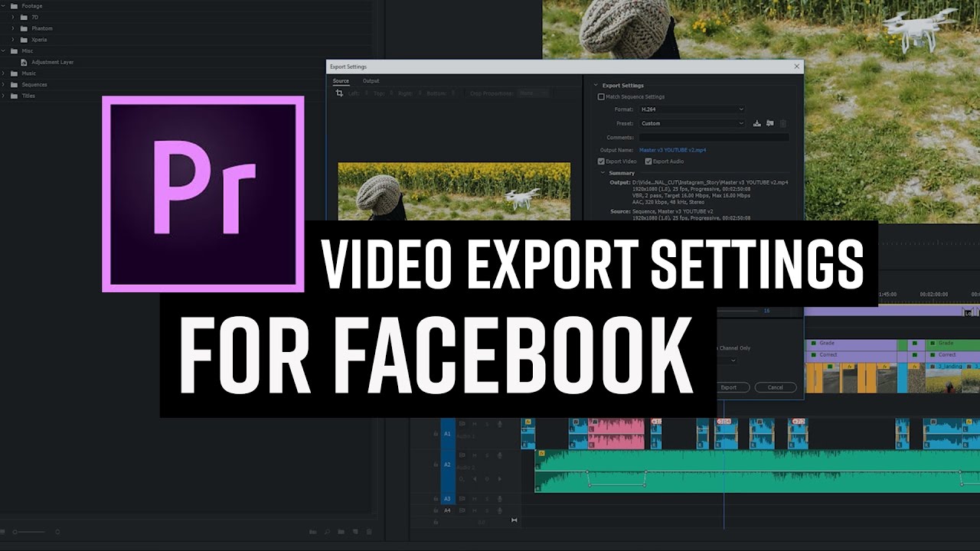Select the Xperia bin folder icon

24,40
